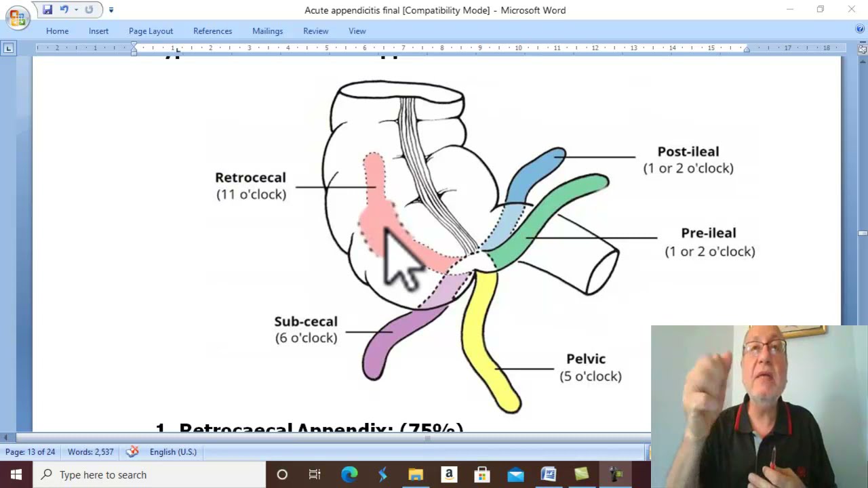Image resolution: width=868 pixels, height=488 pixels.
Task: Switch to the References tab
Action: [x=212, y=31]
